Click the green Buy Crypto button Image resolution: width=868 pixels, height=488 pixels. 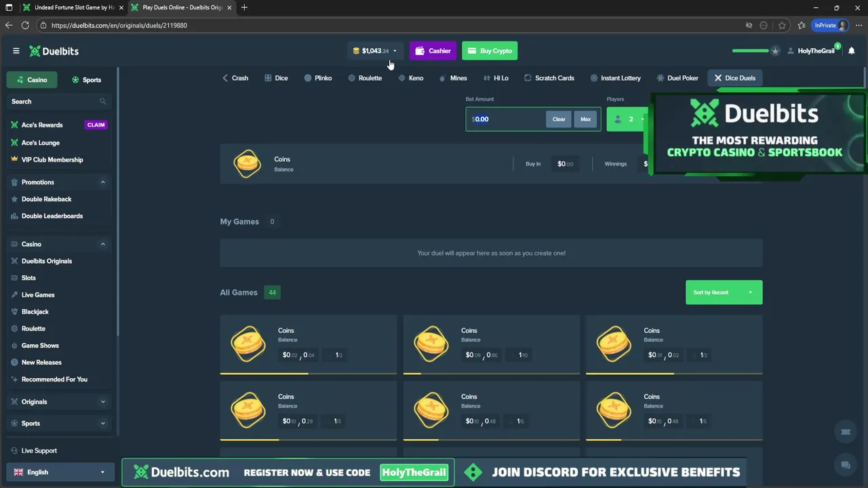(x=490, y=51)
